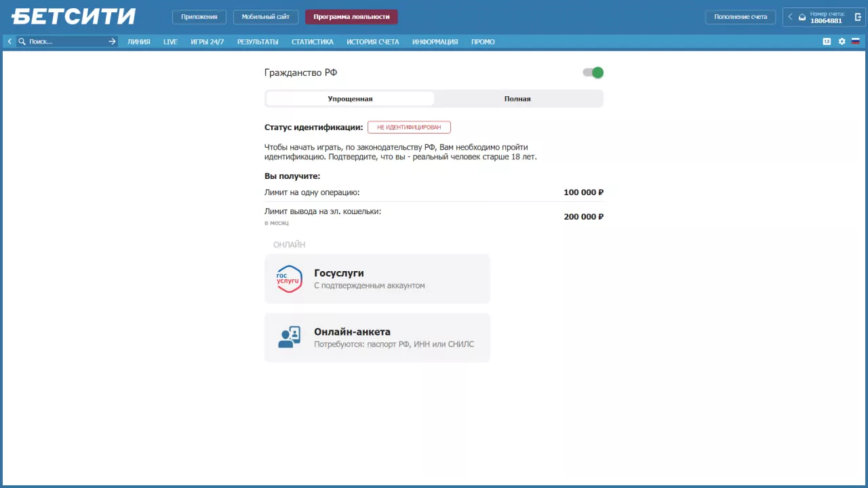Open Программа лояльности
This screenshot has height=488, width=868.
[351, 16]
